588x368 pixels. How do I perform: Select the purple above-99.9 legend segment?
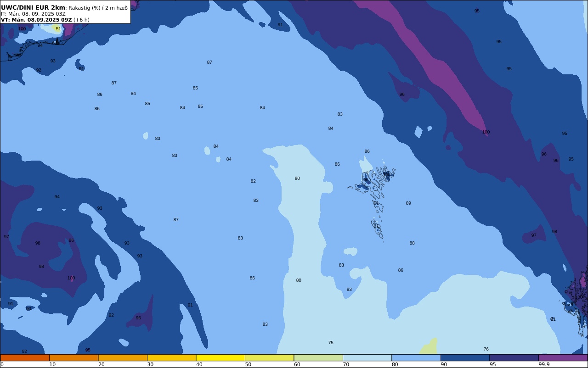point(563,357)
